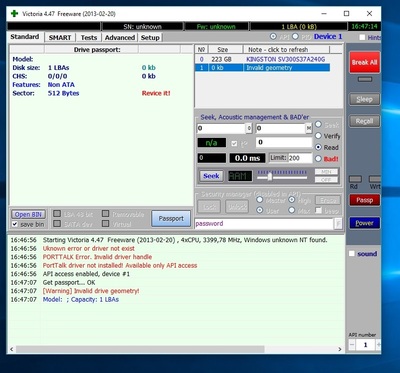400x373 pixels.
Task: Select the Invalid geometry drive row
Action: coord(263,68)
